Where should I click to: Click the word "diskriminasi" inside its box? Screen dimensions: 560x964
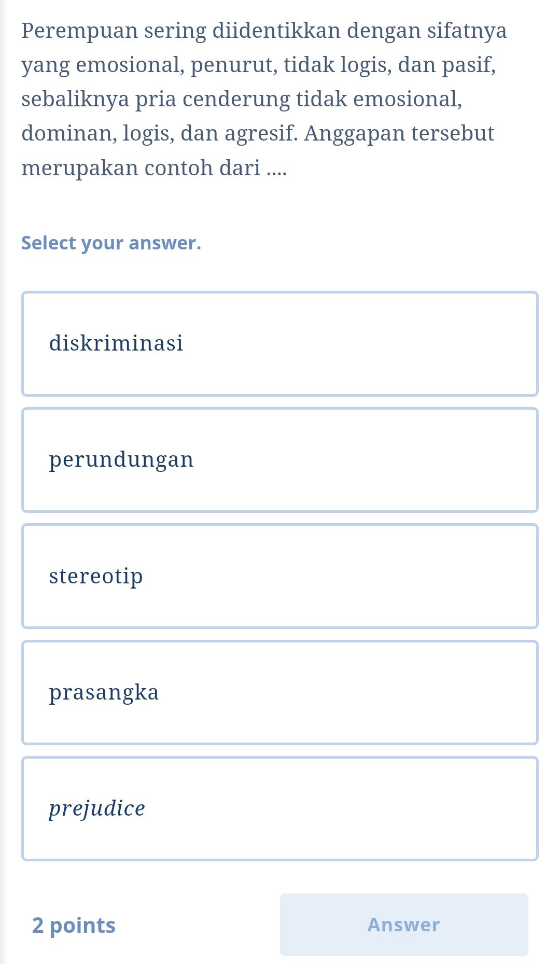tap(116, 342)
